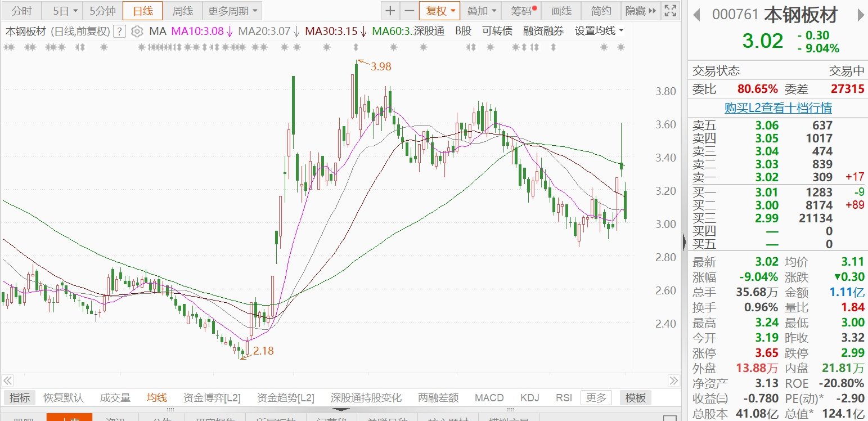Select the B股 tag
This screenshot has height=421, width=868.
point(463,32)
